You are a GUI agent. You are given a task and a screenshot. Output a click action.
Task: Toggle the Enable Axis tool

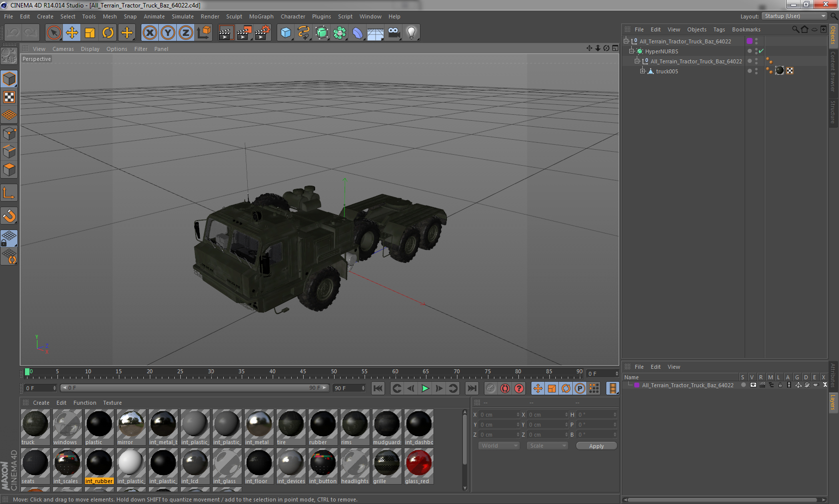pos(9,193)
